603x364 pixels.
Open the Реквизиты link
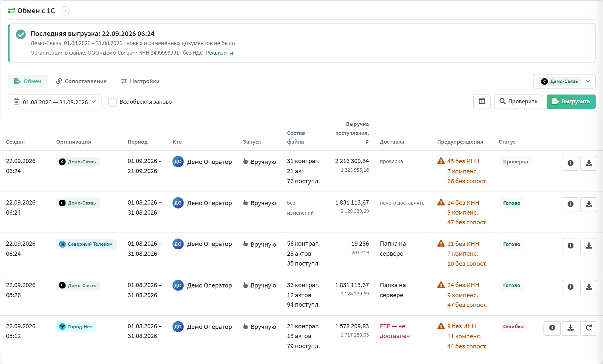(219, 53)
